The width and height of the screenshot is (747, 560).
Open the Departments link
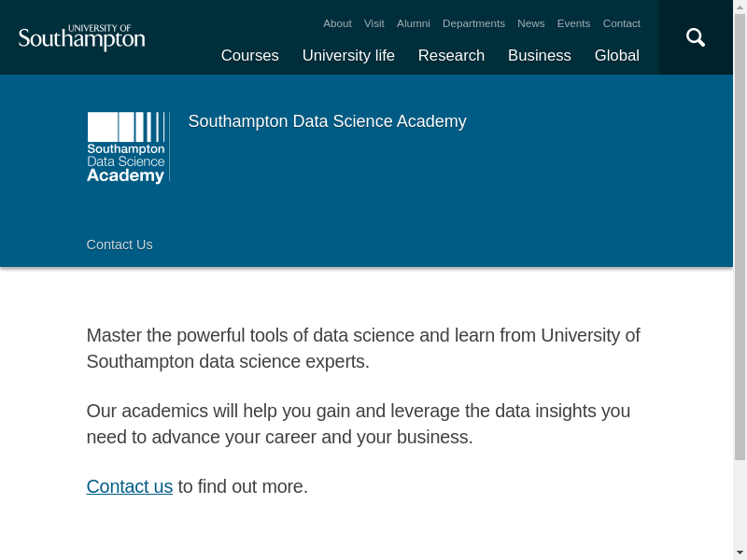[x=473, y=23]
